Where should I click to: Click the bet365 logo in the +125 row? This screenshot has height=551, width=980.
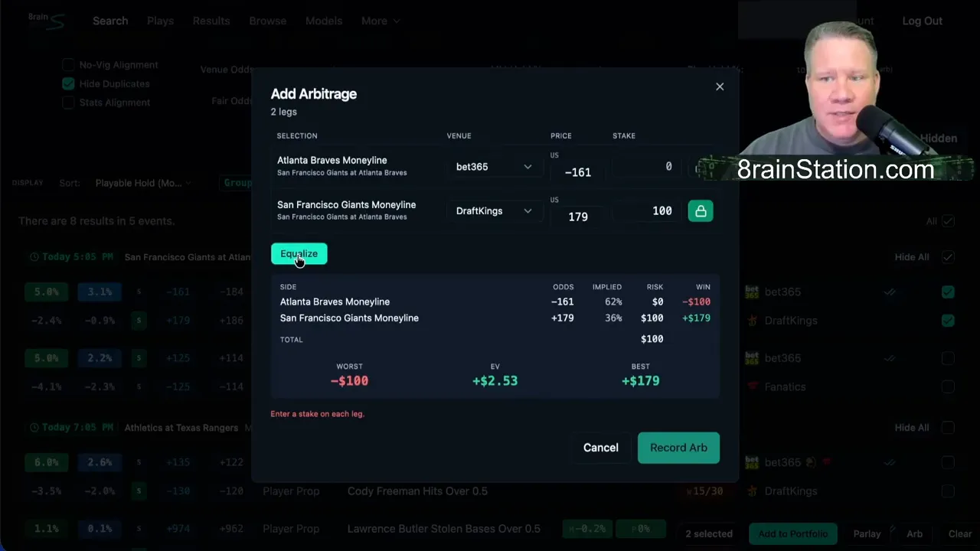pyautogui.click(x=752, y=358)
